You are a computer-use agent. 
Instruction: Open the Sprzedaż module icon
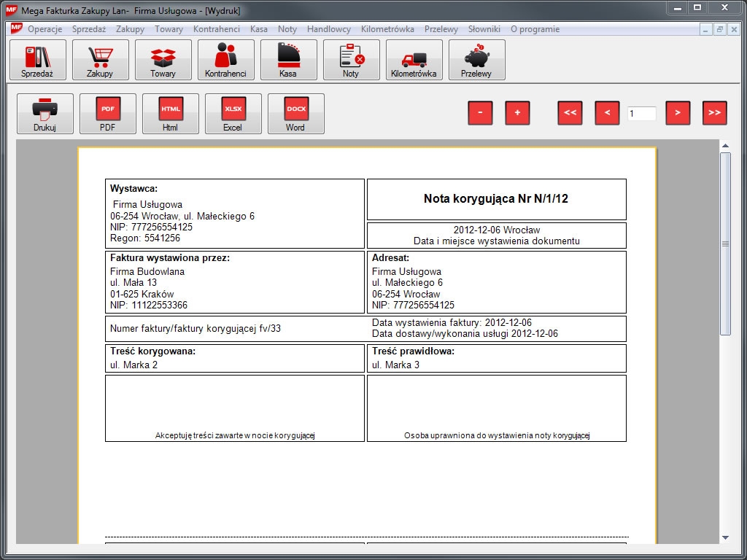[38, 60]
